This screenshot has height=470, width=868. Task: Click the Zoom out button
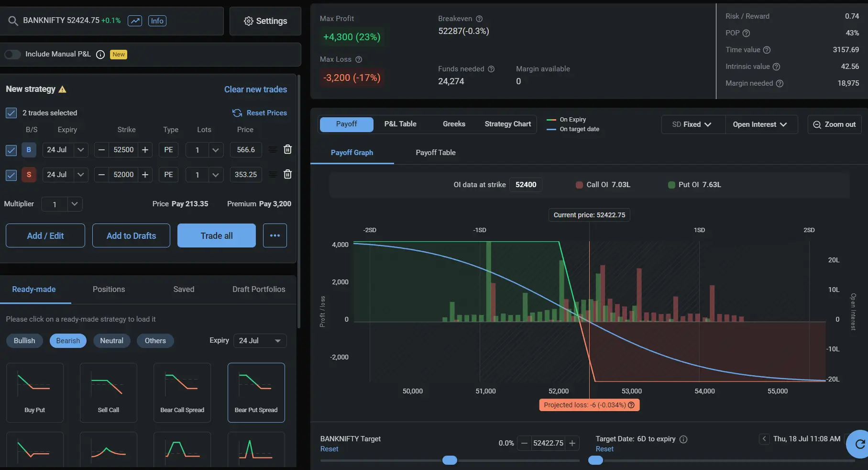pos(835,124)
